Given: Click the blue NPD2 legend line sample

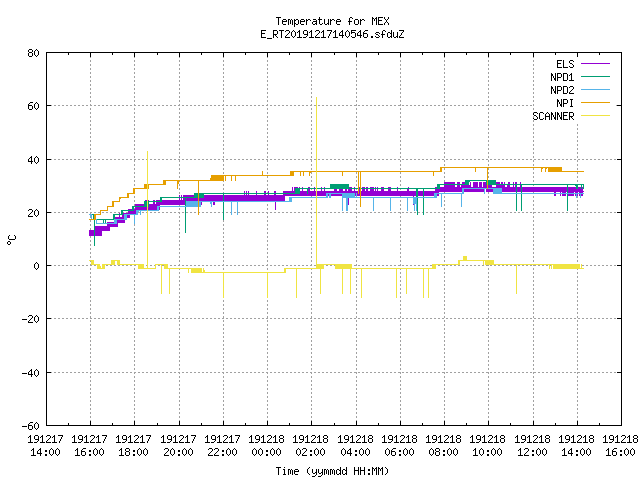Looking at the screenshot, I should tap(595, 90).
